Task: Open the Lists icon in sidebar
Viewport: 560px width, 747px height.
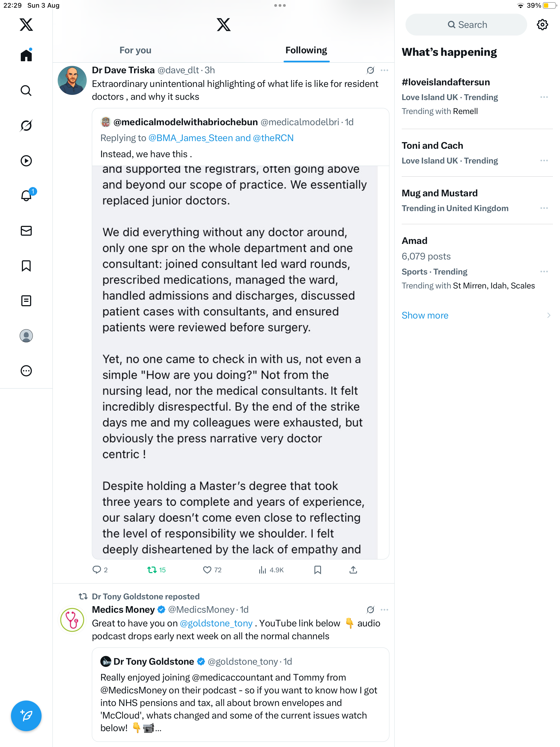Action: point(26,300)
